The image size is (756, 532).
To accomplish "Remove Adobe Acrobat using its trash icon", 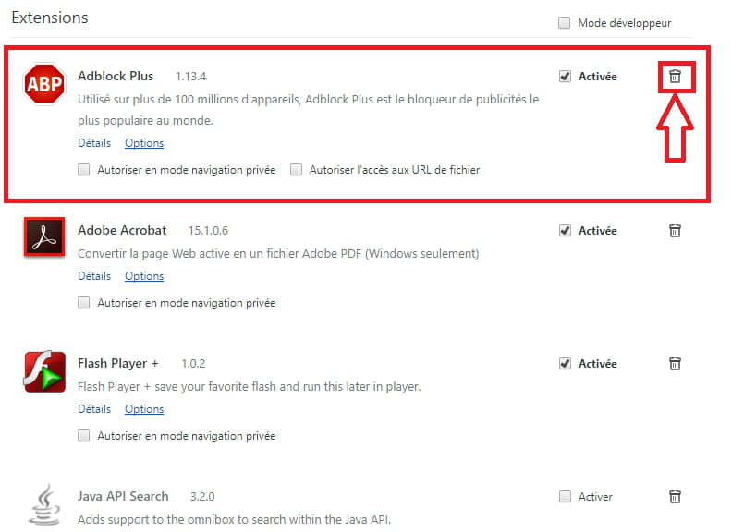I will 676,230.
